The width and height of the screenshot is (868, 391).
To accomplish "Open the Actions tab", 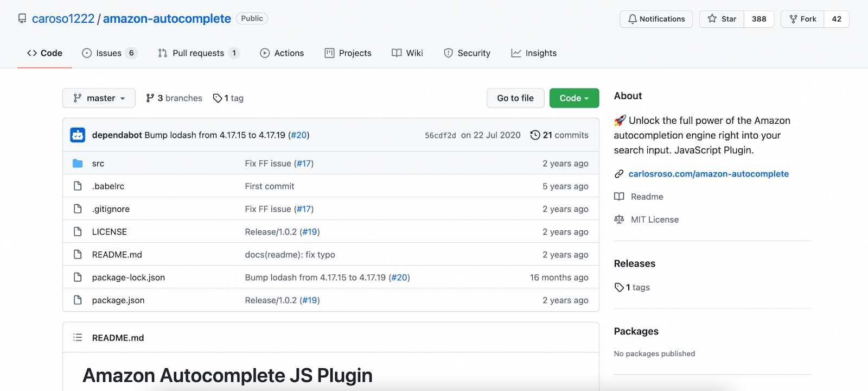I will tap(282, 53).
